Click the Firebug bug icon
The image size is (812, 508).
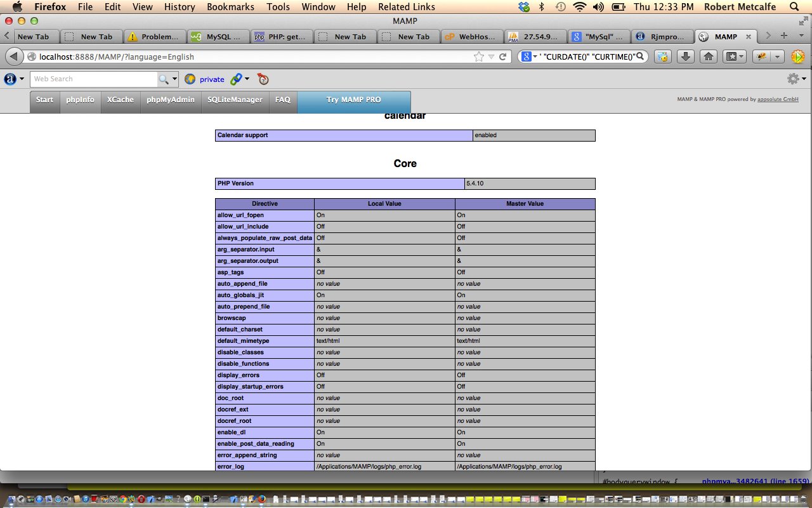click(x=762, y=57)
